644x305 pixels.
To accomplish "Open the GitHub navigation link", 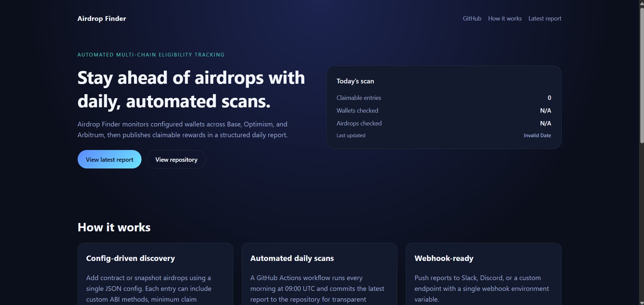I will [472, 18].
